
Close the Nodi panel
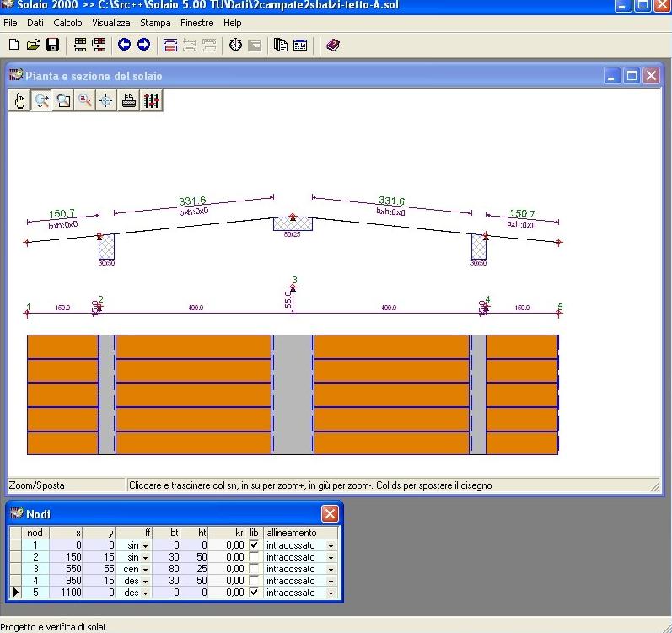tap(330, 513)
